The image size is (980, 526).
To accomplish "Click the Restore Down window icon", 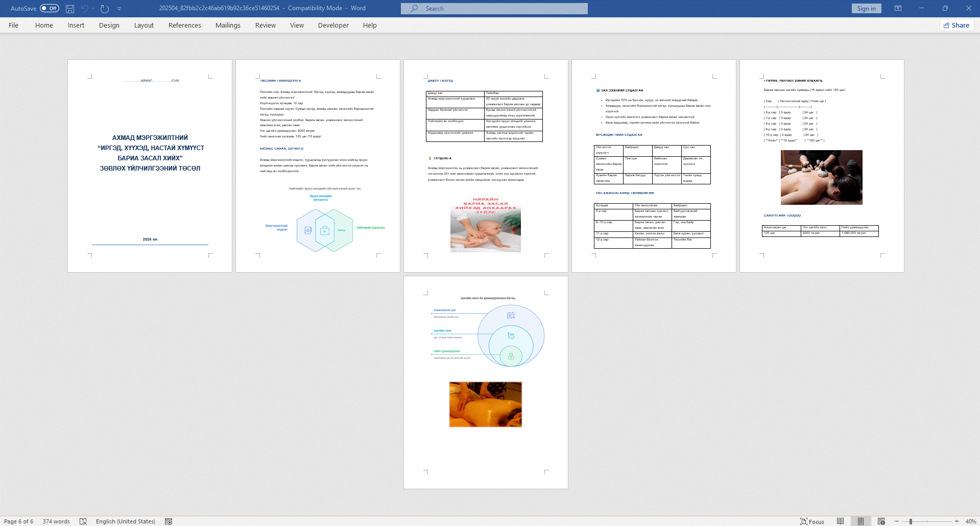I will click(945, 9).
